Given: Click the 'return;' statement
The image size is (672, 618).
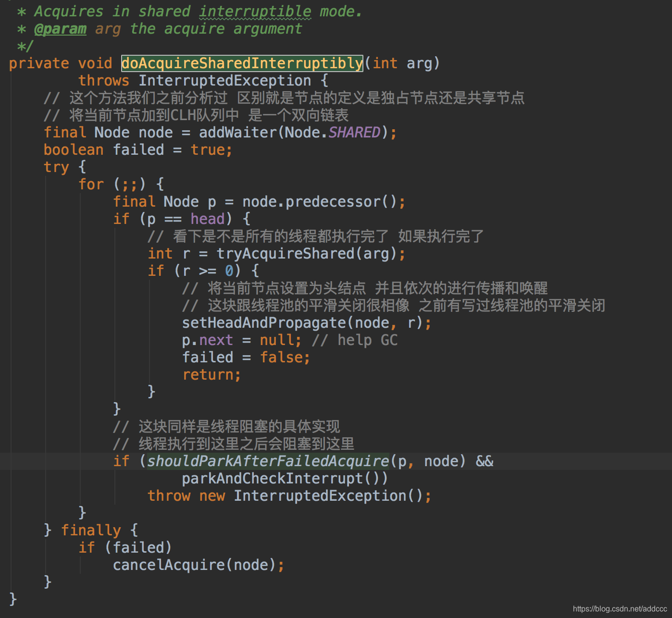Looking at the screenshot, I should click(x=212, y=374).
